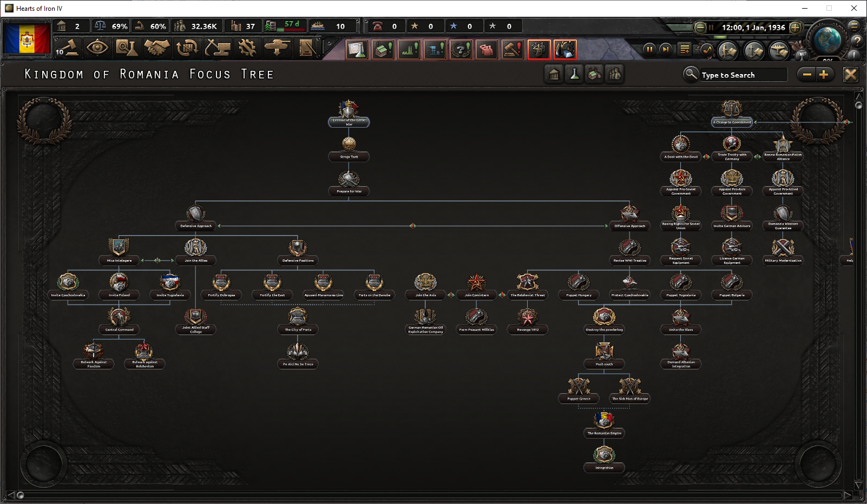867x504 pixels.
Task: Open the Diplomacy handshake panel
Action: click(157, 48)
